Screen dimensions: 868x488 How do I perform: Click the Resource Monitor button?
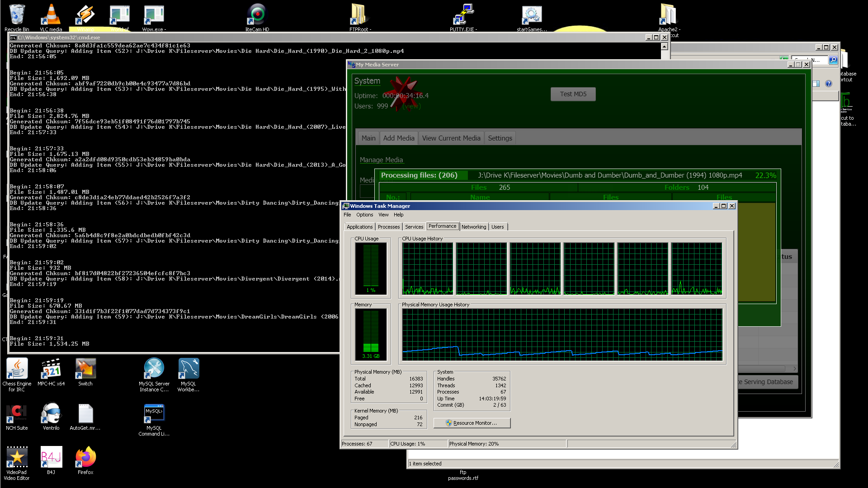[x=472, y=423]
